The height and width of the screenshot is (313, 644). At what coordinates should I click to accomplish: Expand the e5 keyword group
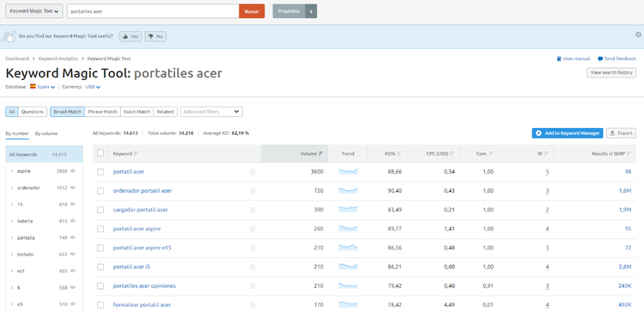point(12,304)
